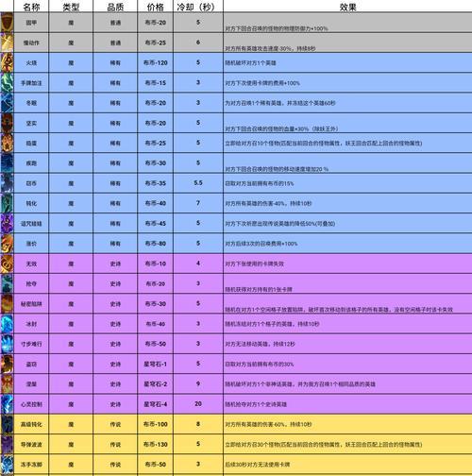Image resolution: width=472 pixels, height=476 pixels.
Task: Select the 寸步难行 name cell
Action: 31,344
